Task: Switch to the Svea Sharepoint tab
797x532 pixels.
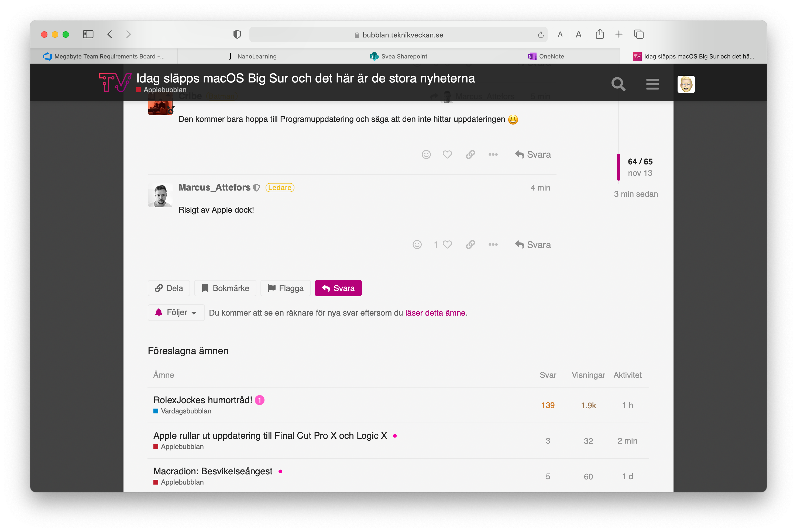Action: [398, 56]
